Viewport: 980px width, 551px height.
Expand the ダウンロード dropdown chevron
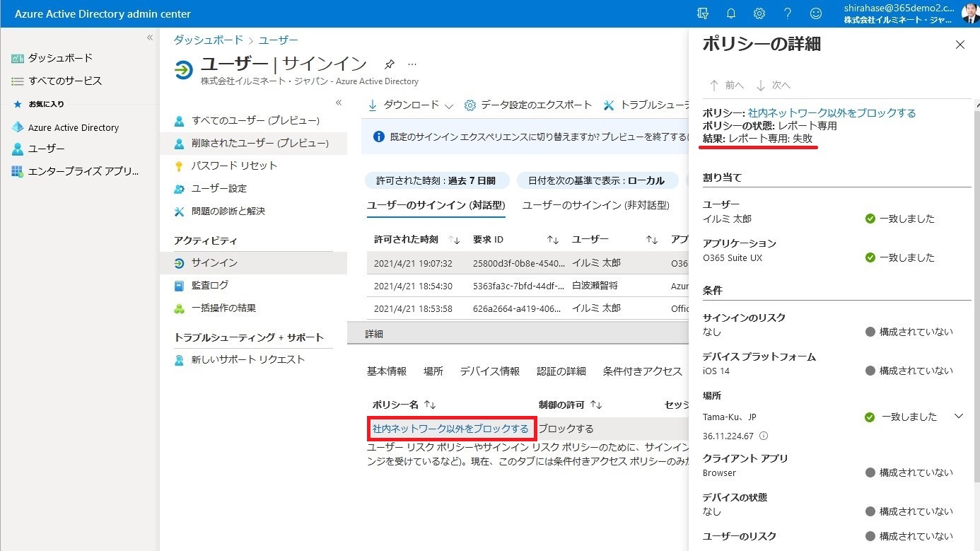coord(449,105)
